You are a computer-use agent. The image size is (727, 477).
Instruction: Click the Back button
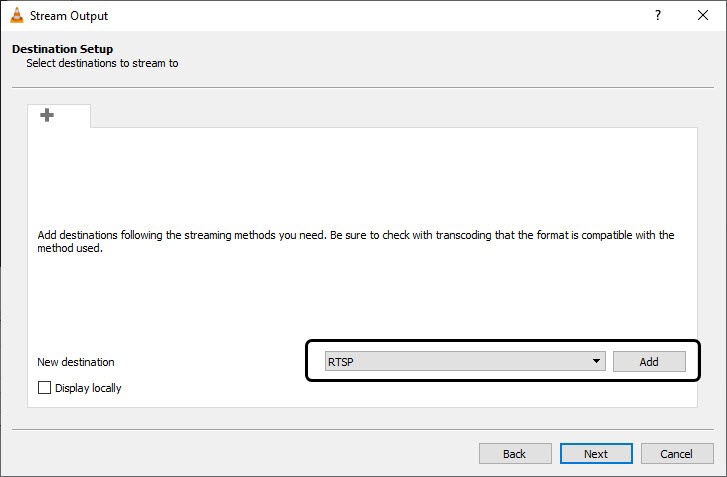(514, 454)
